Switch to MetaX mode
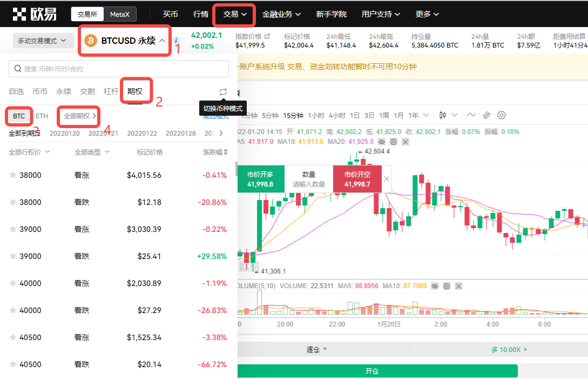The width and height of the screenshot is (588, 379). click(120, 14)
